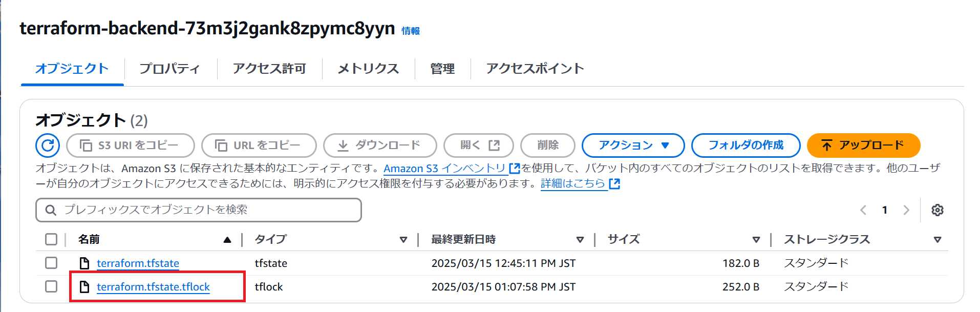Screen dimensions: 980x312
Task: Click the ダウンロード button
Action: 380,145
